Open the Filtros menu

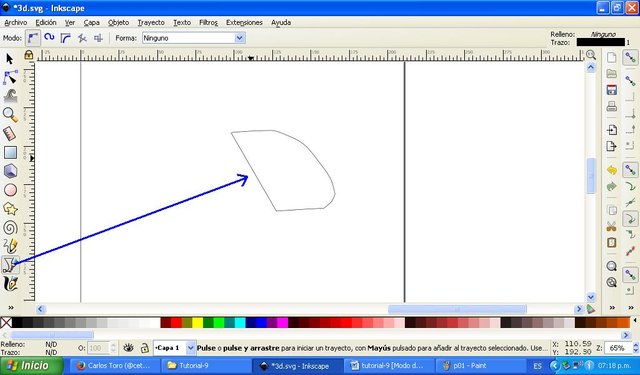208,22
